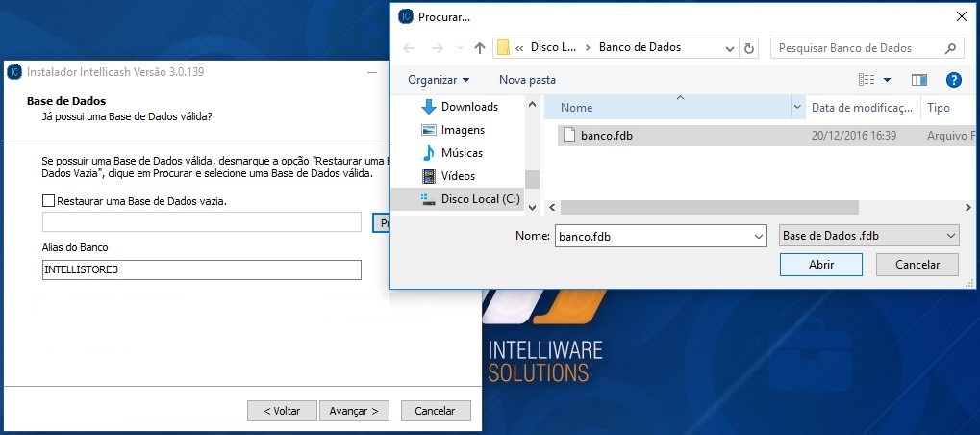Screen dimensions: 980x435
Task: Open view options dropdown arrow
Action: (x=887, y=80)
